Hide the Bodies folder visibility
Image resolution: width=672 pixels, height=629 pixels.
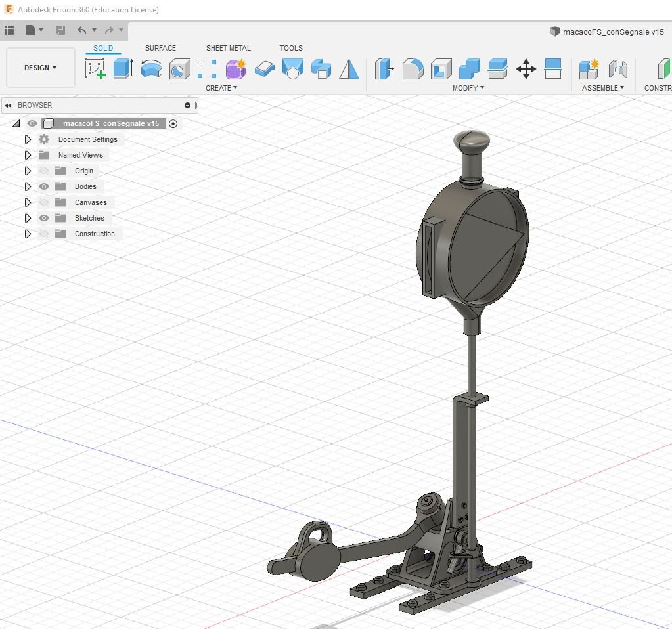point(44,186)
